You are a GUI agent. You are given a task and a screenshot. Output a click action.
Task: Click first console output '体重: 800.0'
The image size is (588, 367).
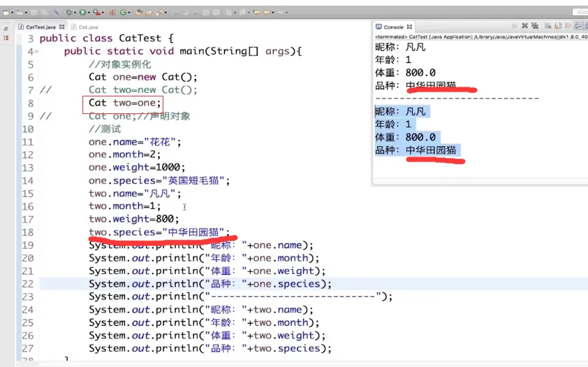405,73
